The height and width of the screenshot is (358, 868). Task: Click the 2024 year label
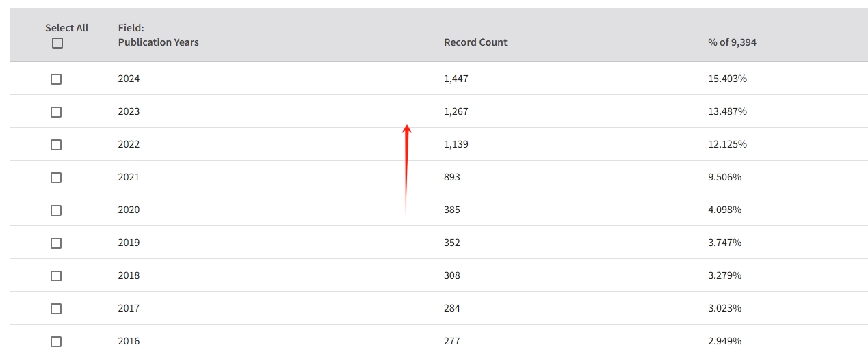click(129, 79)
